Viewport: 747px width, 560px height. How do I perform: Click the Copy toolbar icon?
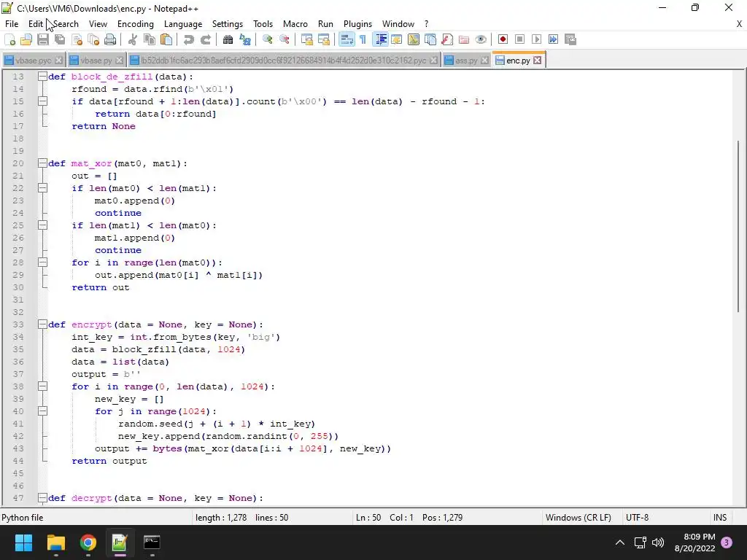pos(150,39)
